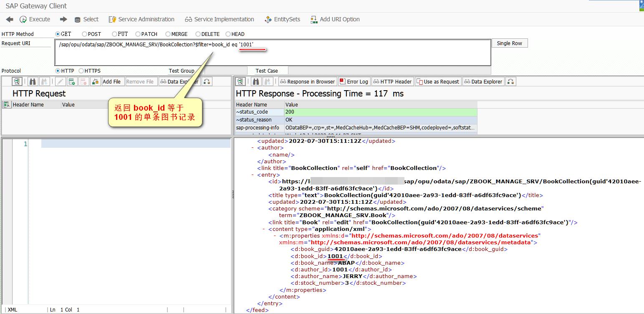Click the sap-processing-info header row

tap(356, 128)
